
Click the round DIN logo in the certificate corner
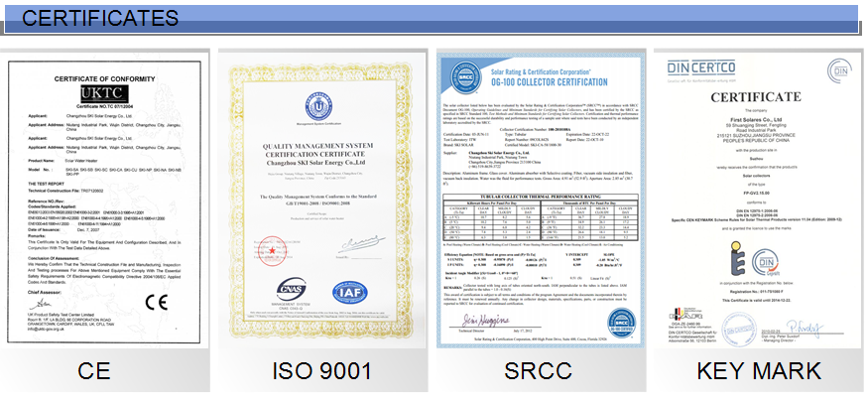(x=840, y=70)
